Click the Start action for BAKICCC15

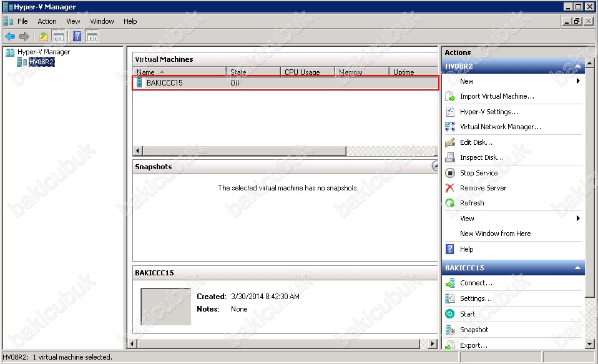(468, 314)
